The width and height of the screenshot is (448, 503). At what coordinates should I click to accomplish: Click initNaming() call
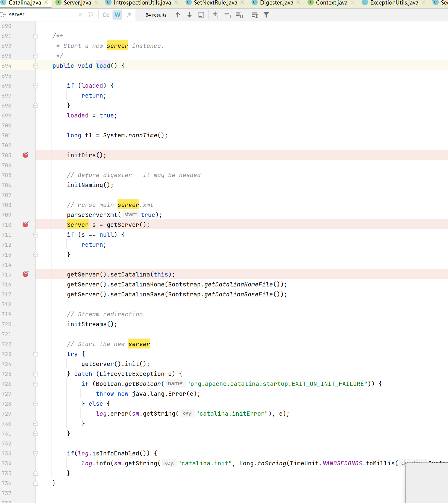tap(90, 185)
